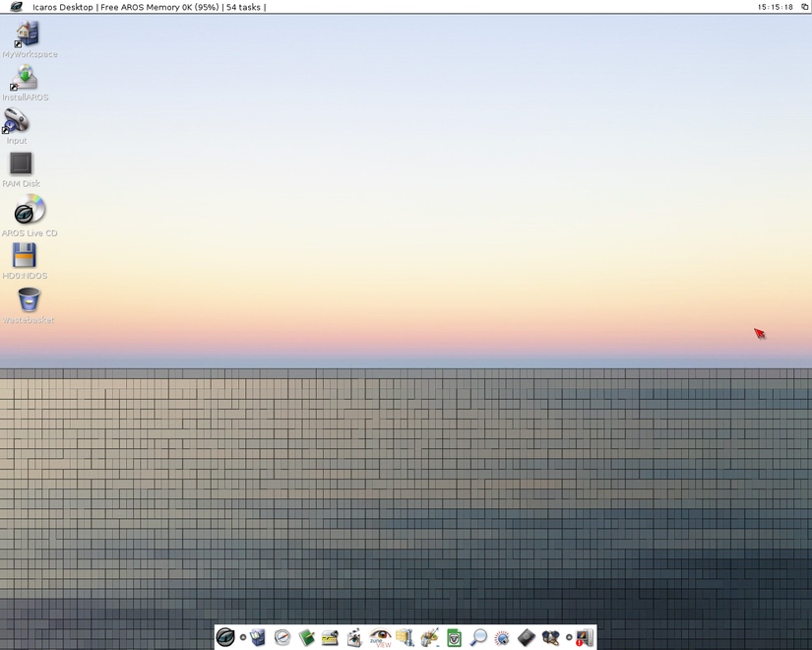This screenshot has height=650, width=812.
Task: Open the MyWorkspace drawer on the desktop
Action: pos(25,36)
